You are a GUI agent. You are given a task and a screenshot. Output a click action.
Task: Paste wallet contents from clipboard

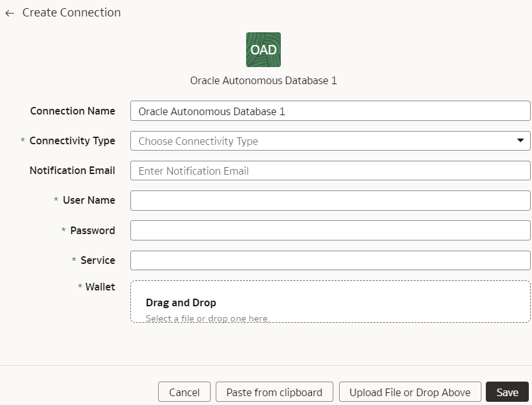275,392
